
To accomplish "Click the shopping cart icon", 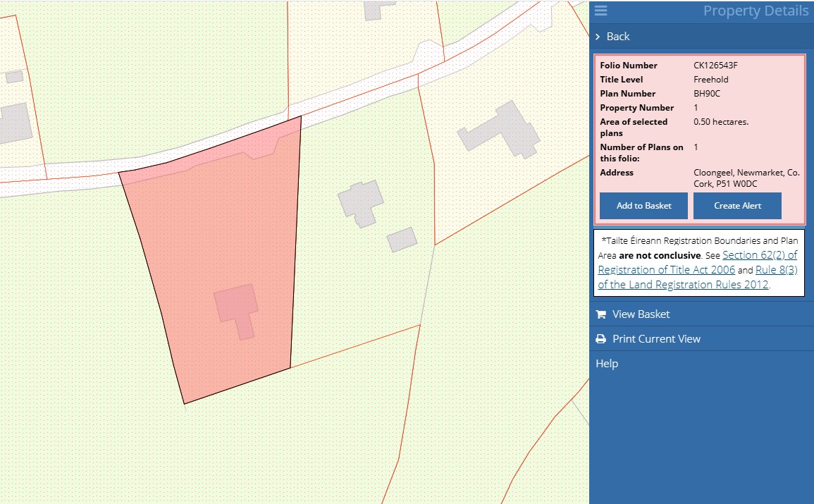I will (600, 314).
